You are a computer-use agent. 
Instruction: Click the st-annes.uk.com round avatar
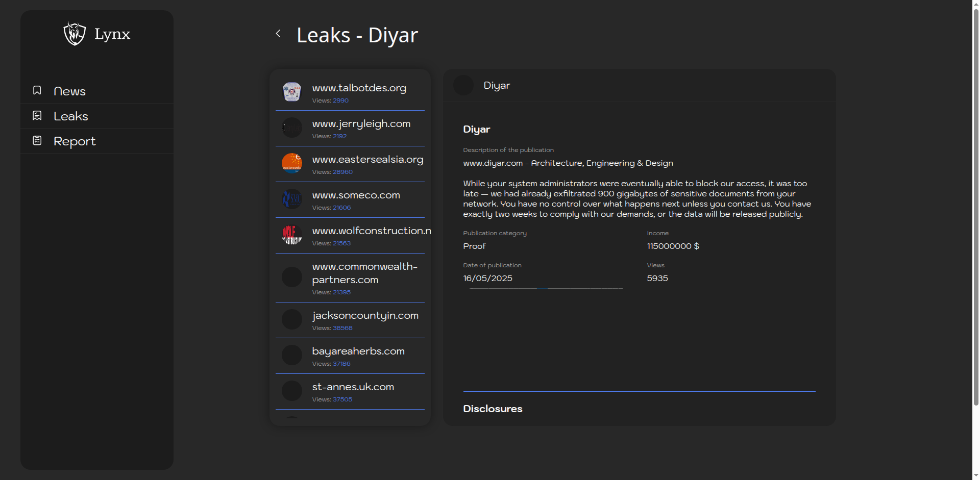coord(292,391)
